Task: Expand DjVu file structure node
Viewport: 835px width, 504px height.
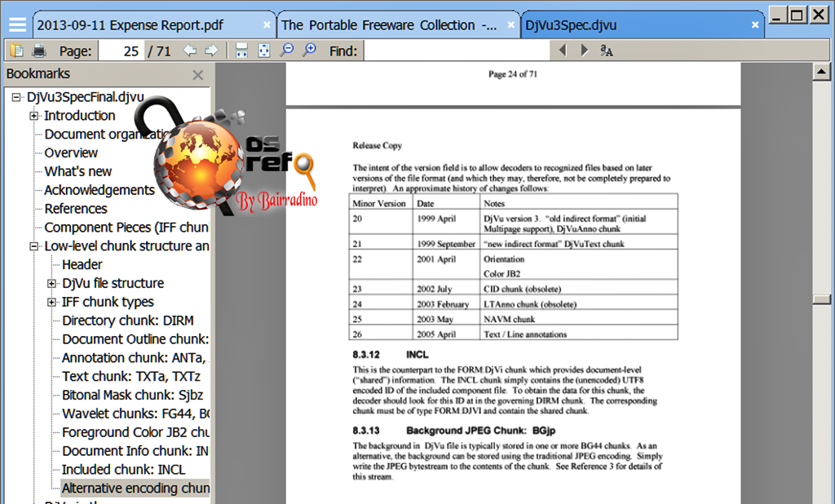Action: [51, 284]
